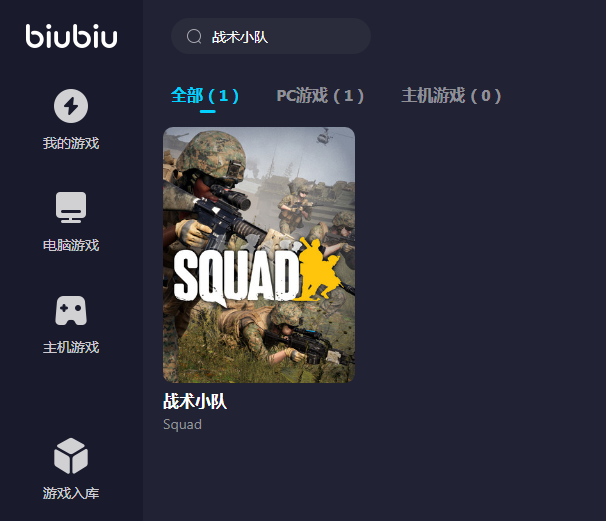
Task: Go to 电脑游戏 sidebar label
Action: [x=71, y=245]
